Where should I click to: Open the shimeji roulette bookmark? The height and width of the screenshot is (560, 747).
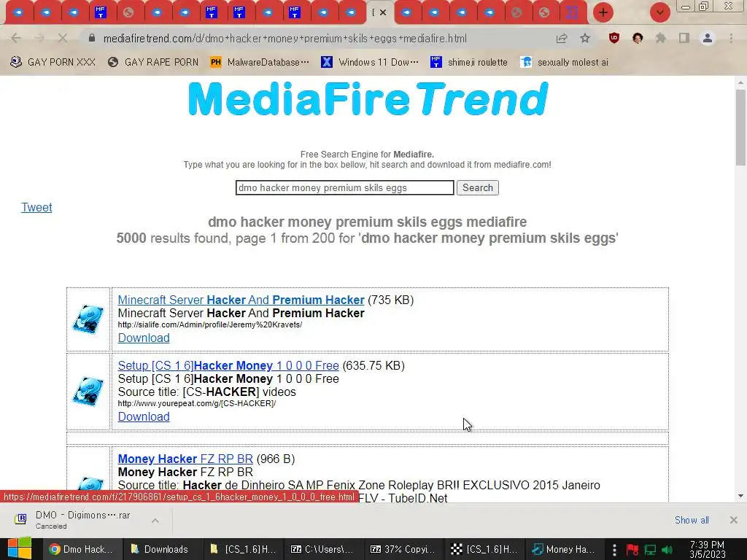click(469, 63)
